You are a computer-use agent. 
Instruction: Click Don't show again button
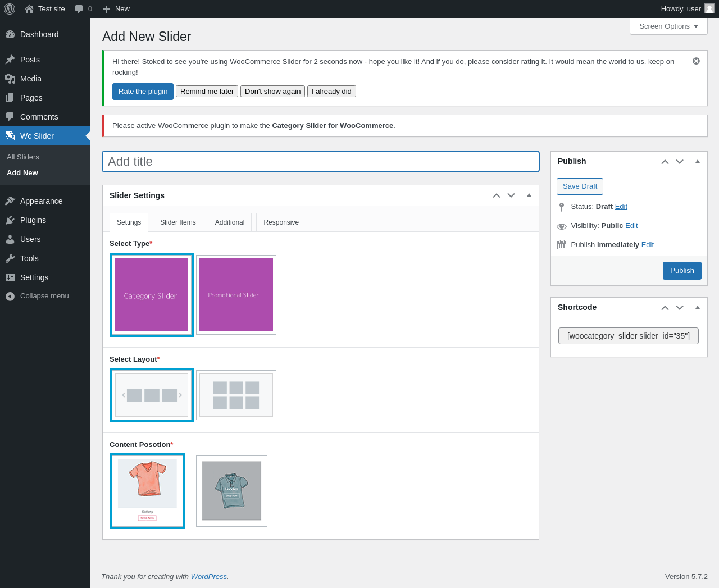pyautogui.click(x=273, y=92)
